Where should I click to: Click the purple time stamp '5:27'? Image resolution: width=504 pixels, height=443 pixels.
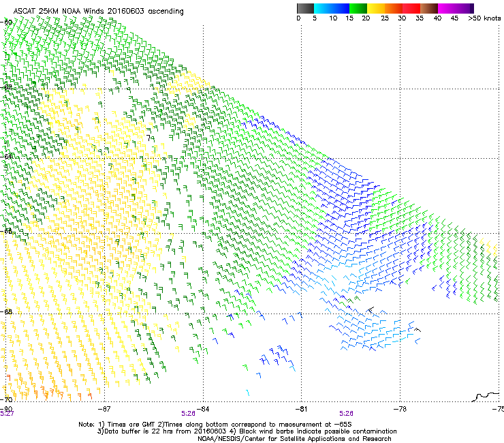pos(7,414)
